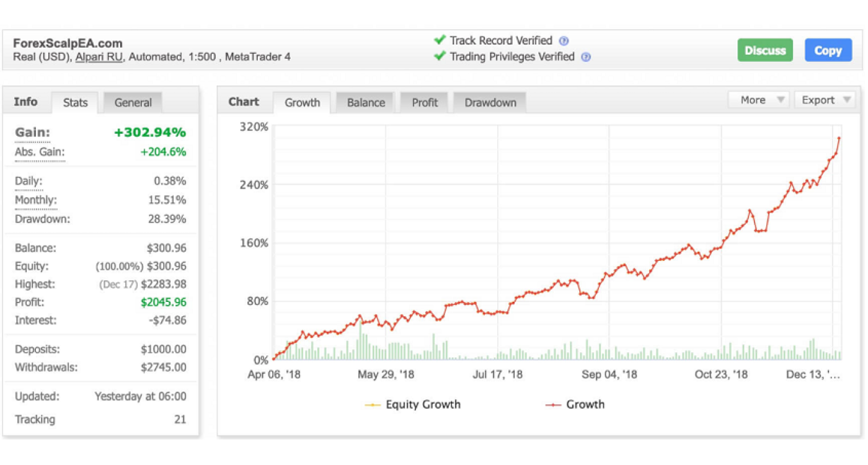The width and height of the screenshot is (868, 465).
Task: Show the Balance chart tab
Action: (x=366, y=102)
